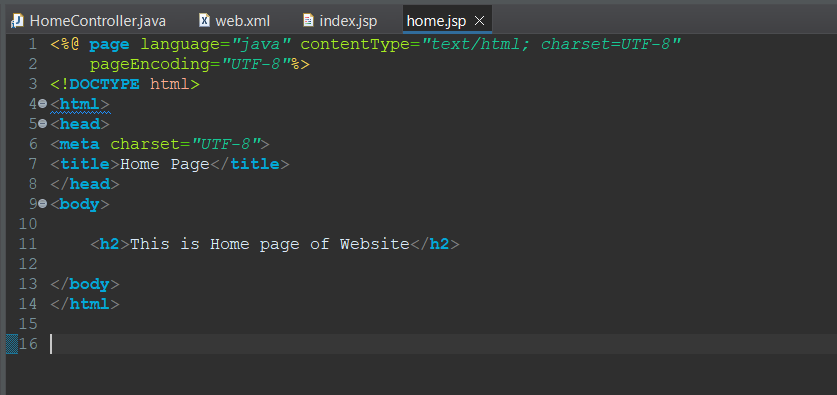Click the blue marker beside line 16
This screenshot has height=395, width=837.
tap(12, 344)
